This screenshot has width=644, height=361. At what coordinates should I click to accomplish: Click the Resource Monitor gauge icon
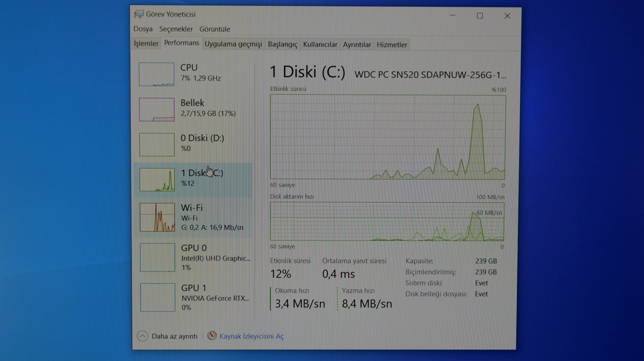pos(212,336)
